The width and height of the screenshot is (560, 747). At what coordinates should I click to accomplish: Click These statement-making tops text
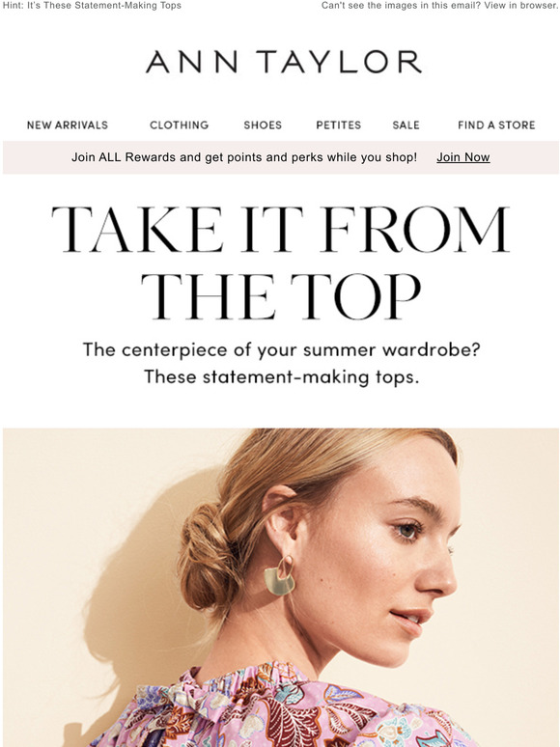281,376
